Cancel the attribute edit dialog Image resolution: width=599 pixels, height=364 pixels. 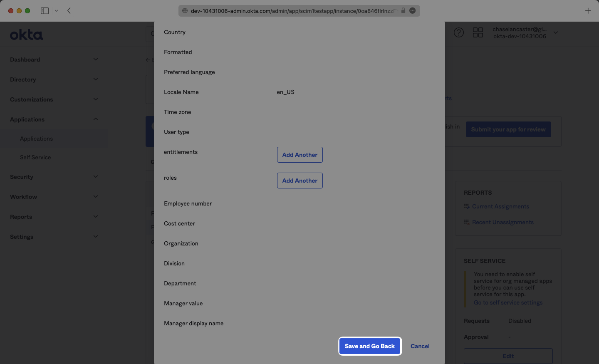pos(420,346)
